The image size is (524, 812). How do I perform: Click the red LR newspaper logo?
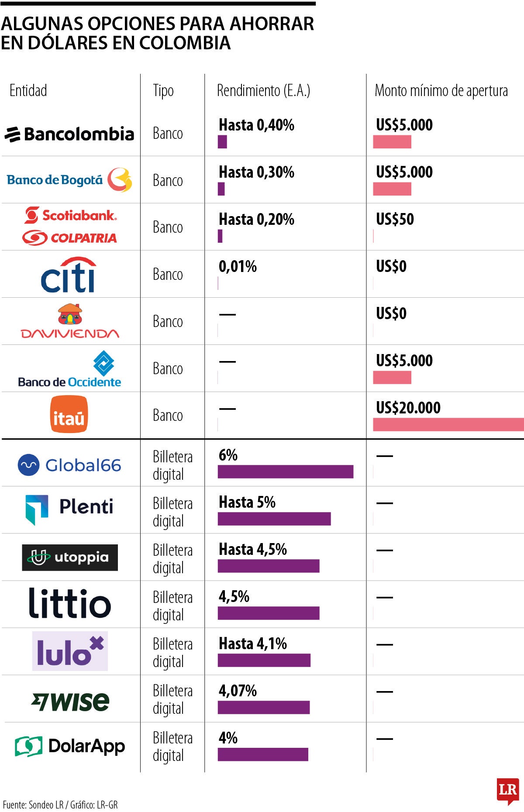[507, 791]
